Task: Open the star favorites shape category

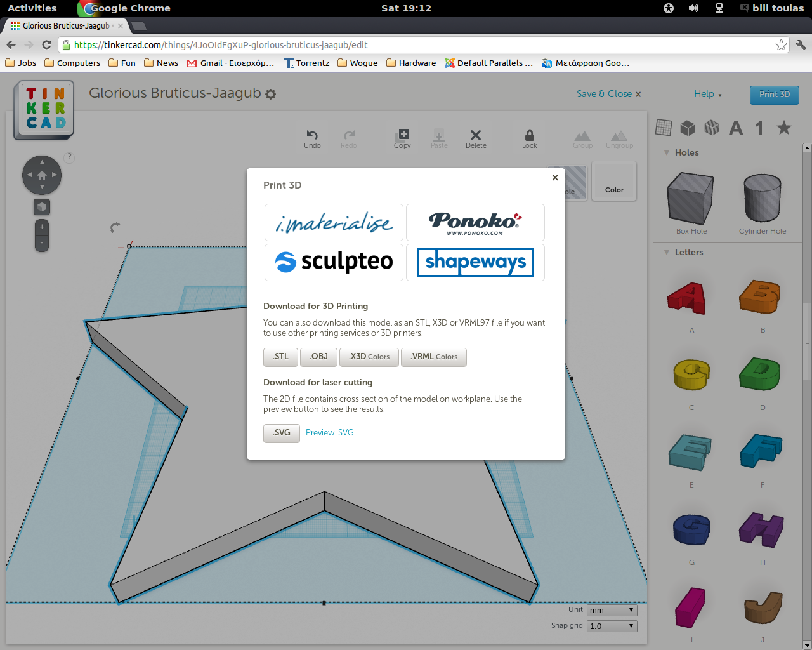Action: [783, 128]
